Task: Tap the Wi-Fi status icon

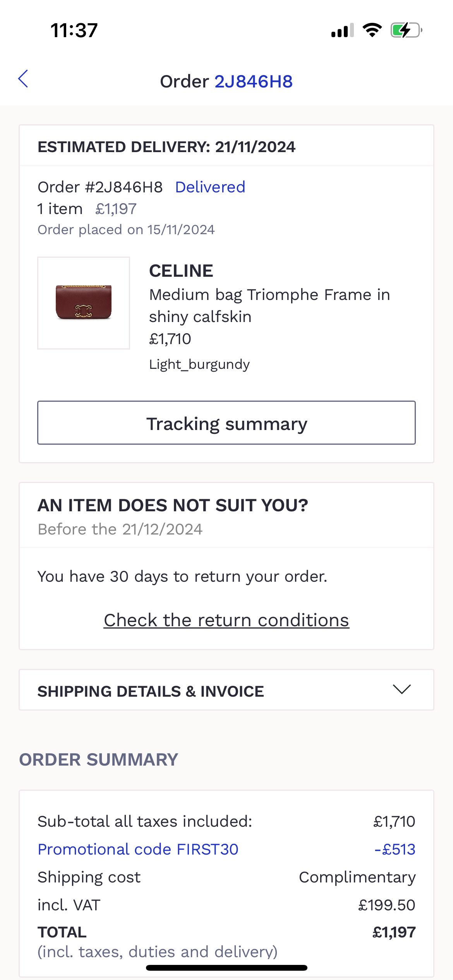Action: [x=372, y=30]
